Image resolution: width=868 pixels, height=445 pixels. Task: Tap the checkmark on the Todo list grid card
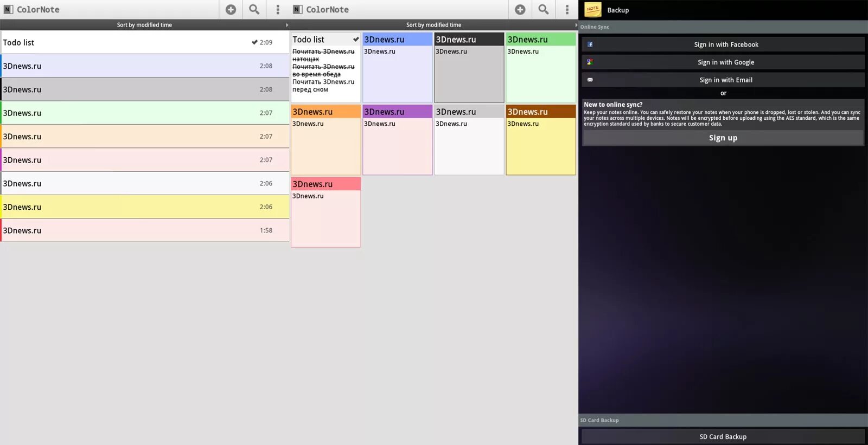[x=356, y=39]
